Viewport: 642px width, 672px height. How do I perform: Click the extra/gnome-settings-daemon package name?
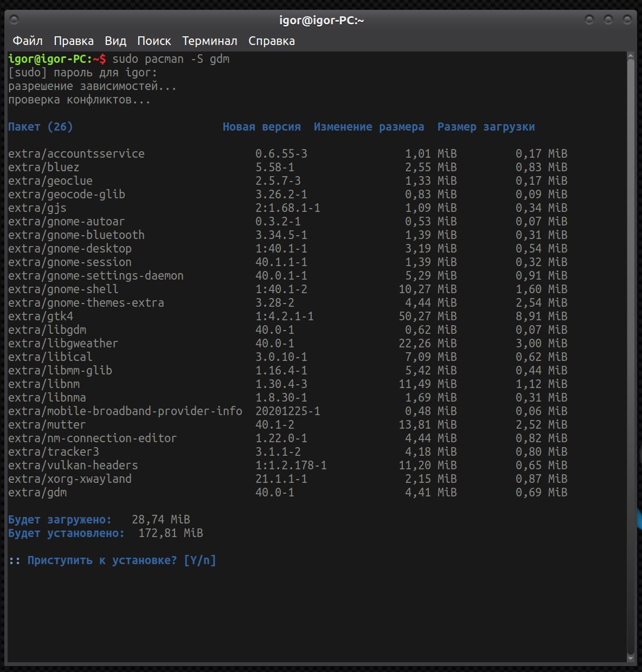click(96, 276)
